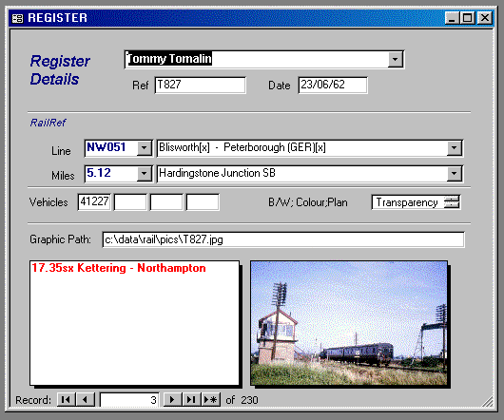504x420 pixels.
Task: Expand the Hardingstone Junction SB dropdown
Action: (x=455, y=174)
